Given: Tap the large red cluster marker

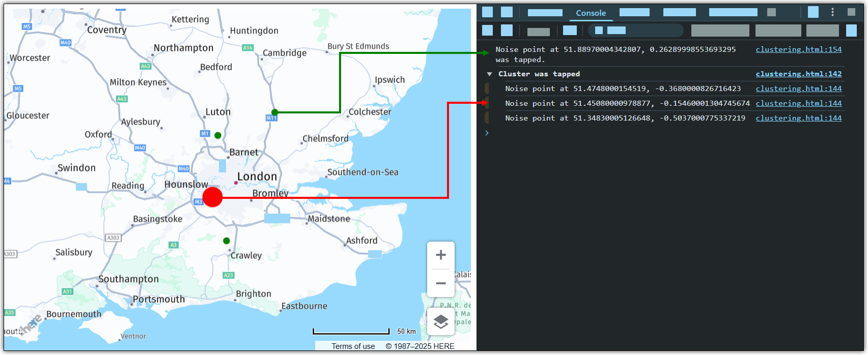Looking at the screenshot, I should point(212,197).
